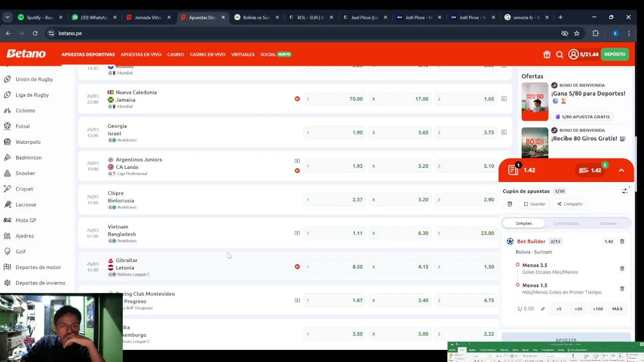The width and height of the screenshot is (644, 362).
Task: Open live stream icon for Argentinos Juniors
Action: (x=297, y=161)
